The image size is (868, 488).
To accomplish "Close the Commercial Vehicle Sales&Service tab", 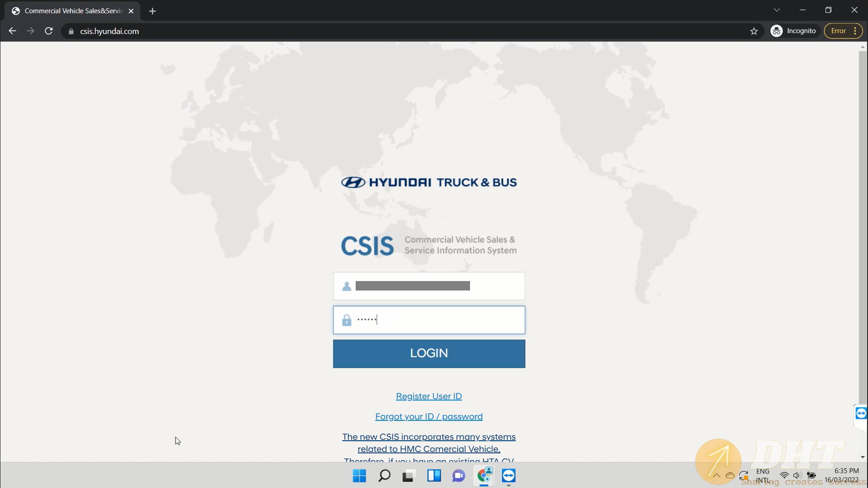I will (x=131, y=11).
